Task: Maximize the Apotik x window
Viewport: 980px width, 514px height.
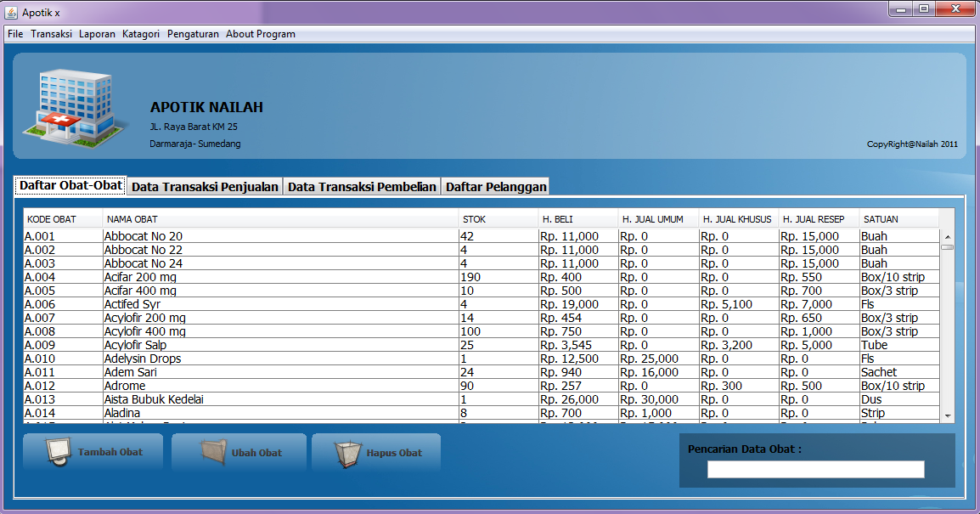Action: (923, 8)
